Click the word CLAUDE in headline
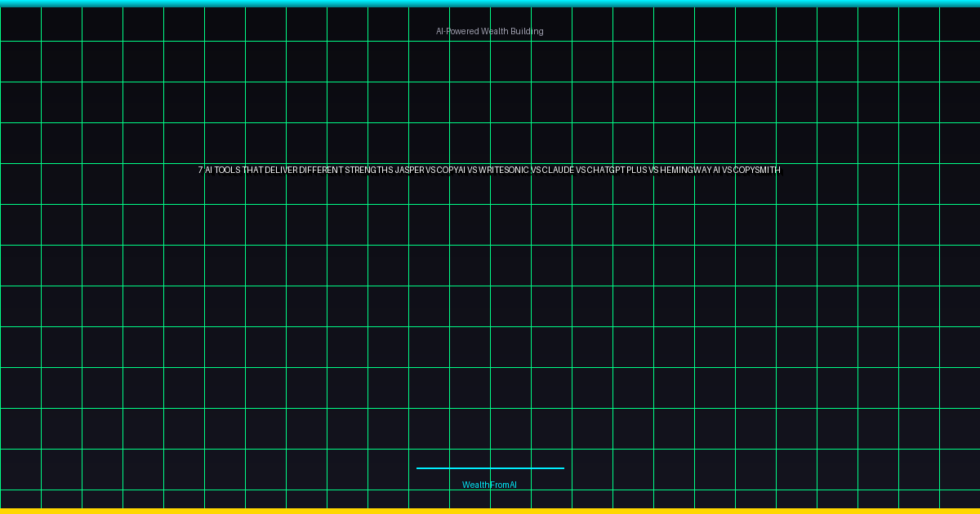 pos(558,171)
